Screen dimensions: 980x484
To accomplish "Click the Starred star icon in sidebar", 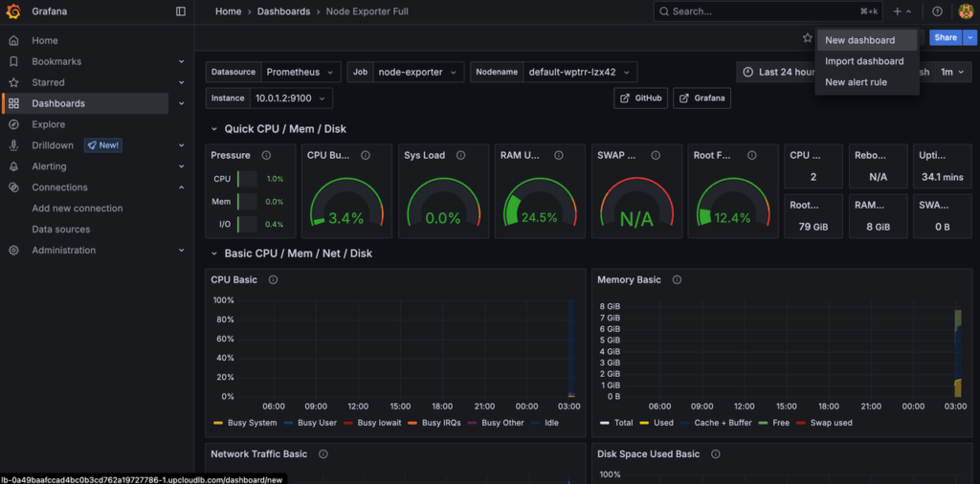I will click(x=13, y=82).
